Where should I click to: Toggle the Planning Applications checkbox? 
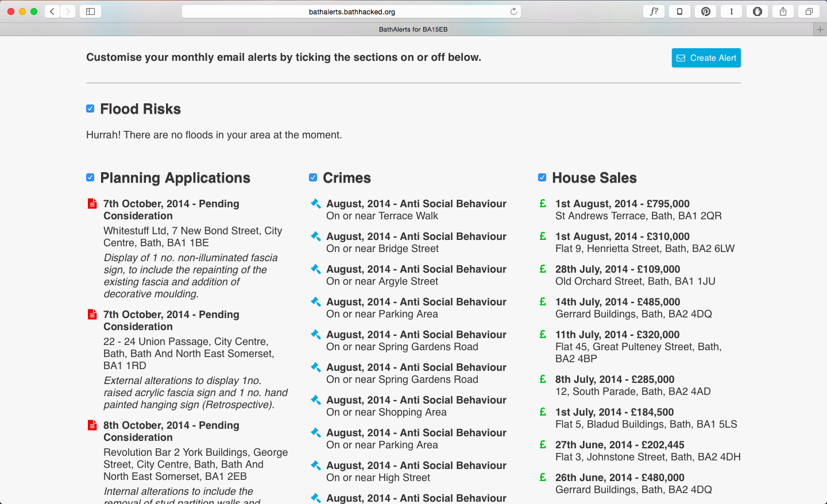pyautogui.click(x=90, y=177)
